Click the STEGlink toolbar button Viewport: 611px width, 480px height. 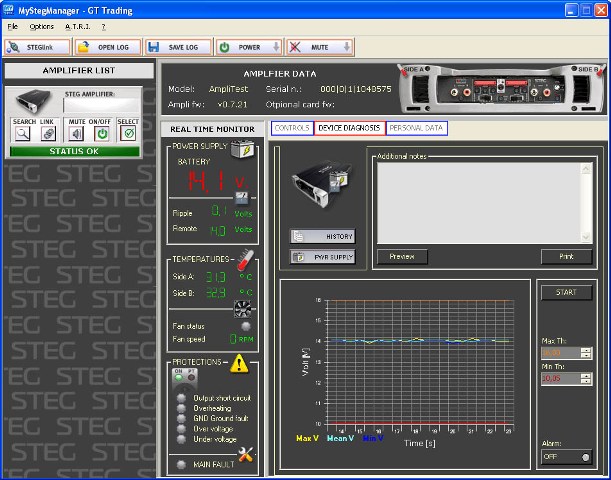point(37,47)
